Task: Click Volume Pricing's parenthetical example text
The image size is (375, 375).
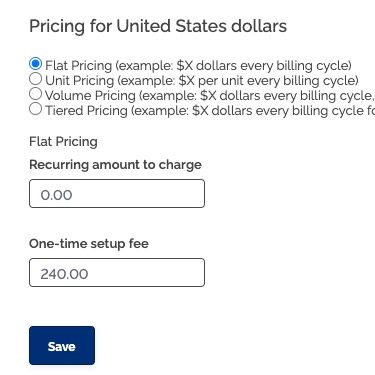Action: click(257, 96)
